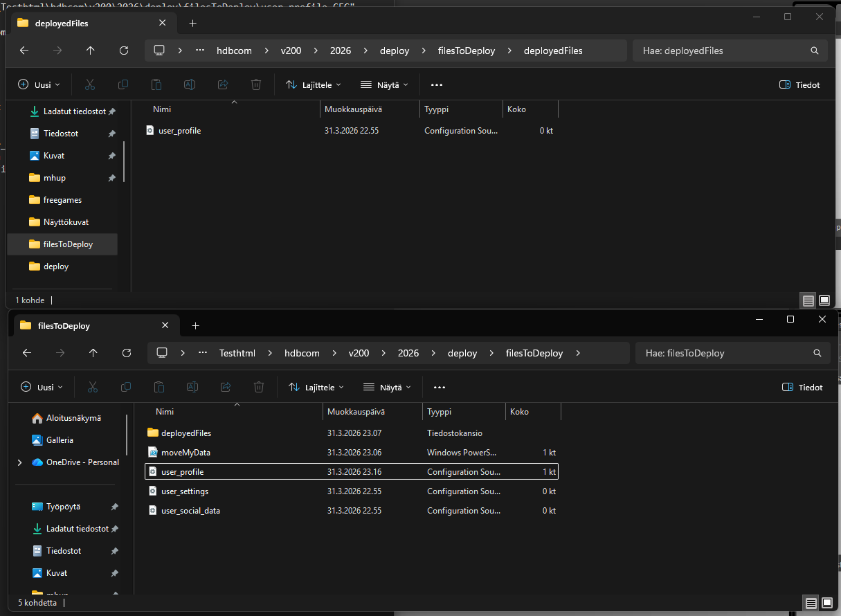Add a new tab in deployedFiles window
The width and height of the screenshot is (841, 616).
pos(192,23)
